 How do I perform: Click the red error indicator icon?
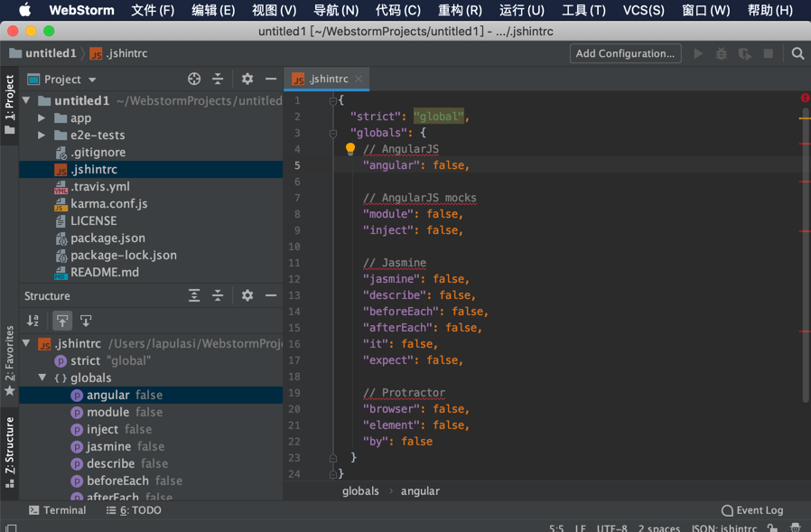click(805, 98)
